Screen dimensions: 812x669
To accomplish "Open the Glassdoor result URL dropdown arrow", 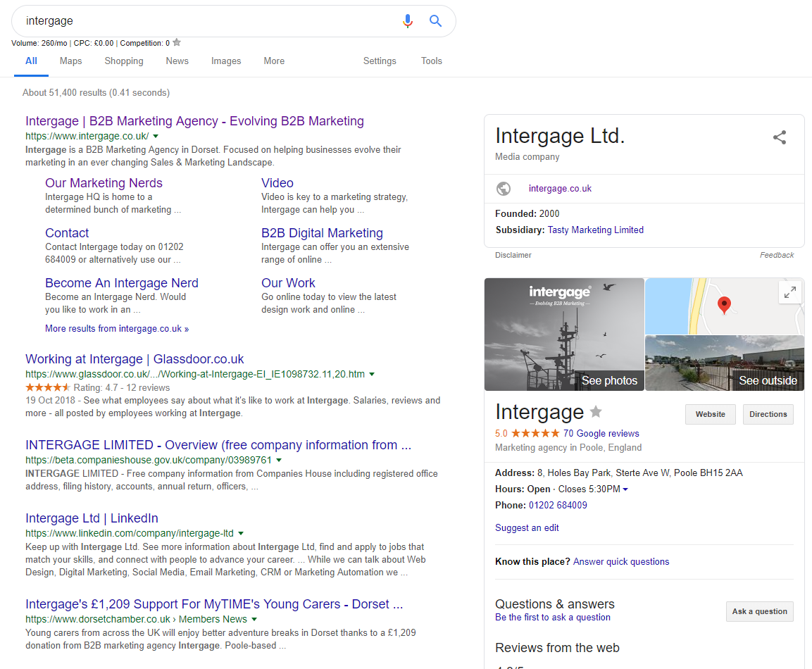I will coord(371,374).
